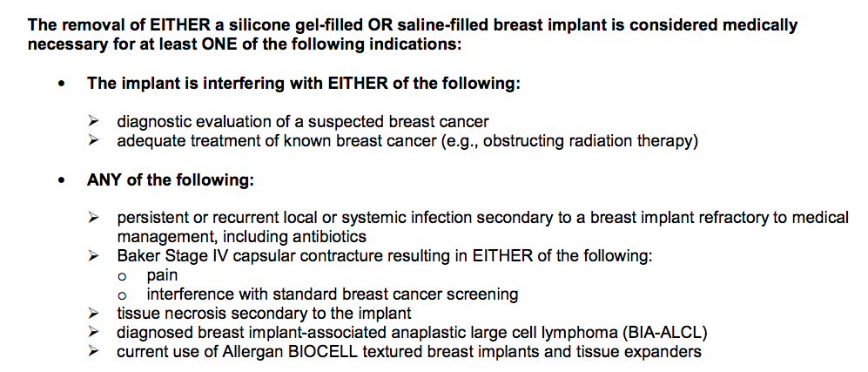Click the word 'pain' under capsular contracture
The height and width of the screenshot is (372, 868).
162,275
